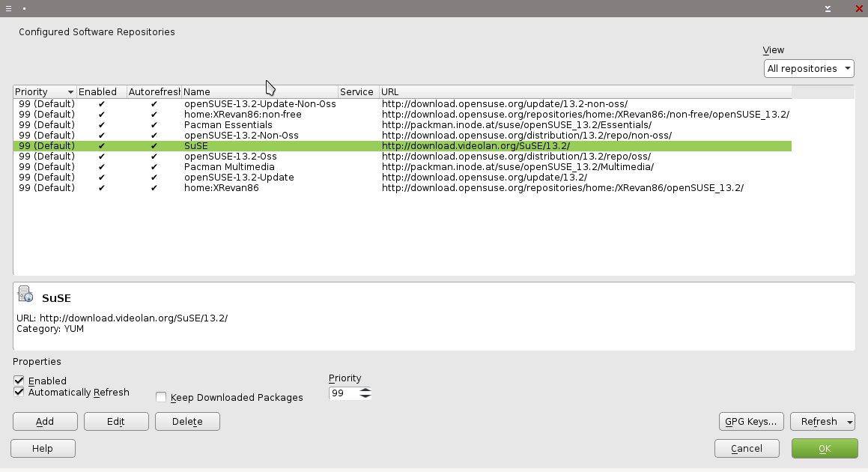Sort by the Name column header
This screenshot has height=472, width=868.
tap(260, 92)
